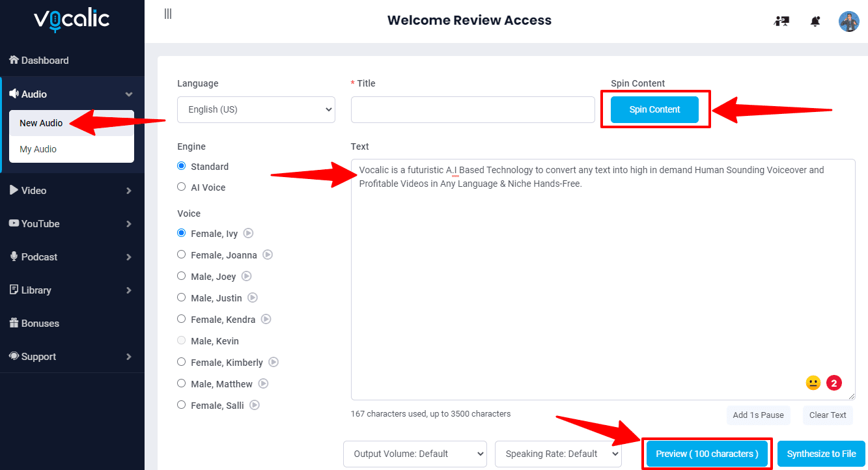This screenshot has height=470, width=868.
Task: Choose the Male, Justin voice
Action: [x=182, y=297]
